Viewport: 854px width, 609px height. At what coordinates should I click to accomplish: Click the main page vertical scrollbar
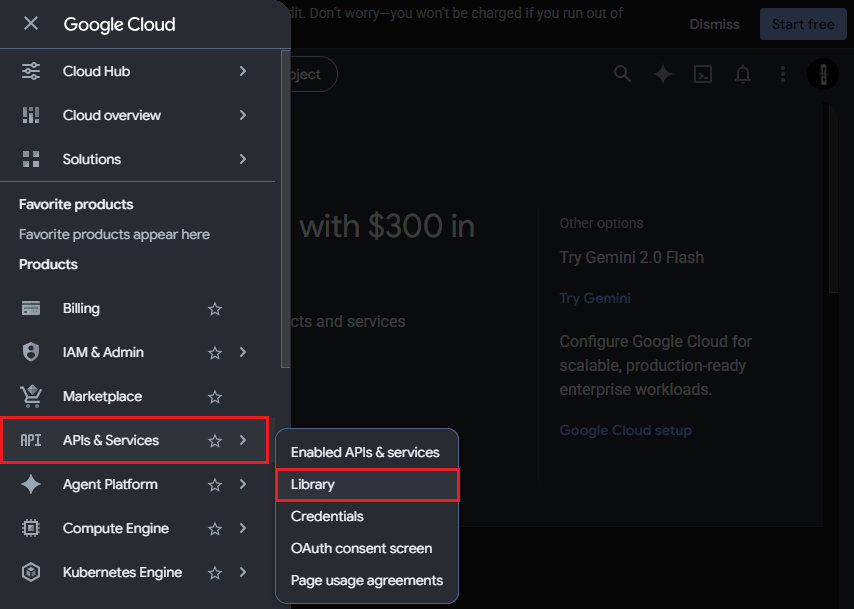833,199
